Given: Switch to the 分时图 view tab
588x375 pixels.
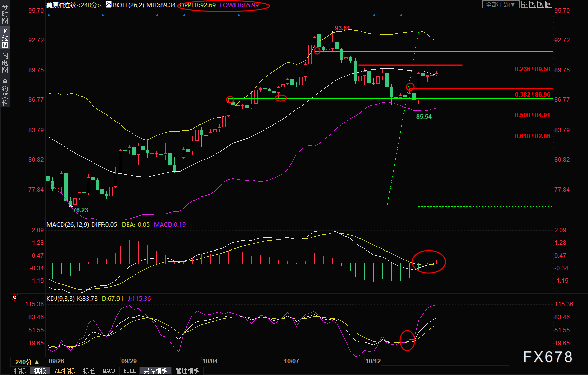Looking at the screenshot, I should pos(5,14).
